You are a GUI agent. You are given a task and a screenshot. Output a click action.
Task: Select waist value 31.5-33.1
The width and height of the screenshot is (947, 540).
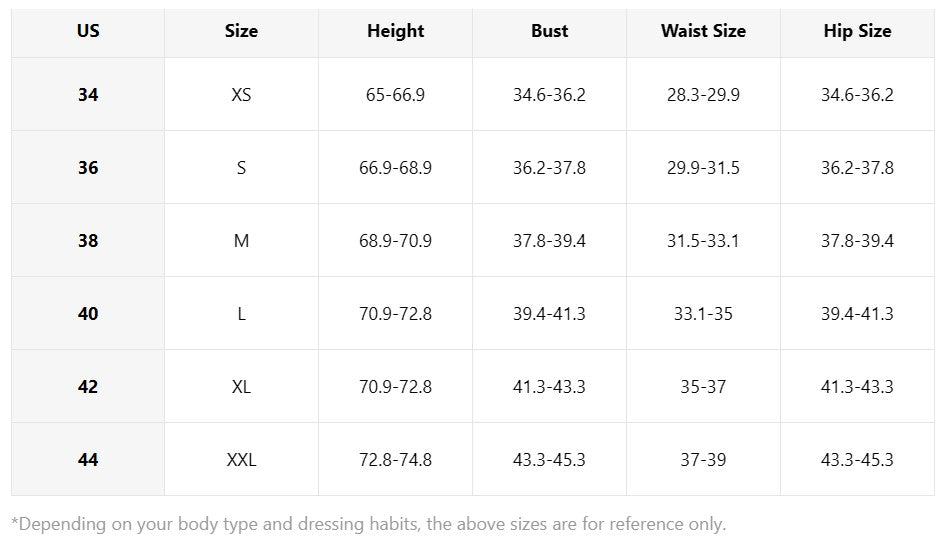(x=704, y=241)
